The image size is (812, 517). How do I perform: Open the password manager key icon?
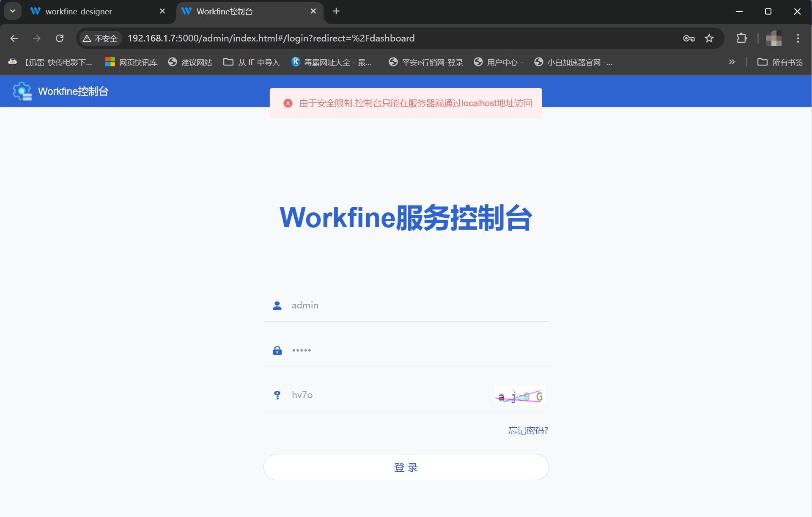pos(689,38)
